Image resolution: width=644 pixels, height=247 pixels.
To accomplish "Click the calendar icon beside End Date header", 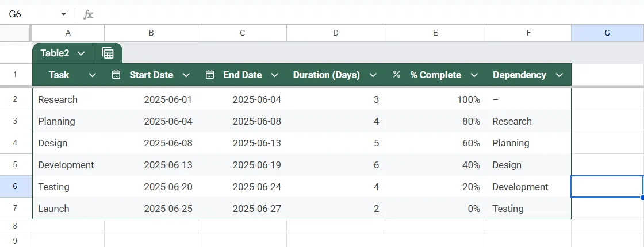I will point(210,74).
